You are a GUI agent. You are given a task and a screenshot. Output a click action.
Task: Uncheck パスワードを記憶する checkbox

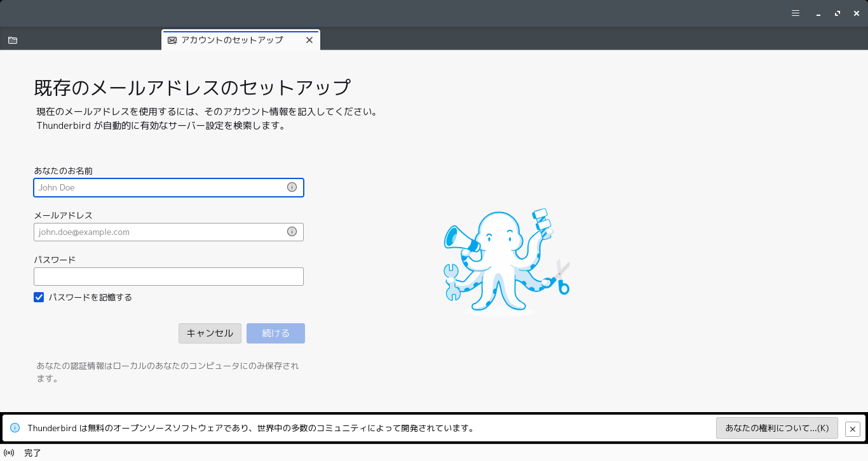click(x=39, y=297)
